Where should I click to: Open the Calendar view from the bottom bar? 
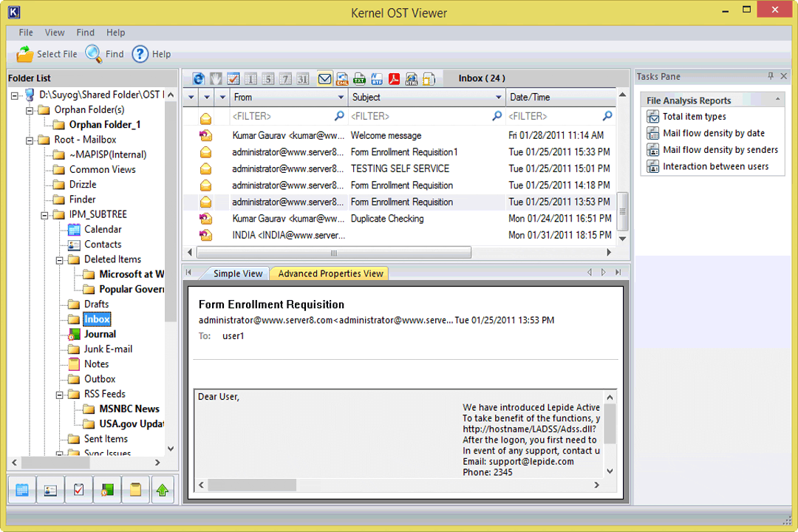click(21, 489)
